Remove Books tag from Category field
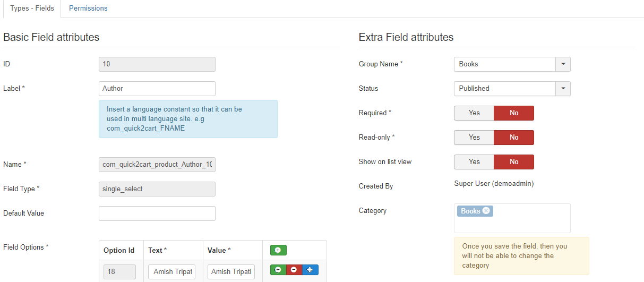Screen dimensions: 644x282 point(486,211)
